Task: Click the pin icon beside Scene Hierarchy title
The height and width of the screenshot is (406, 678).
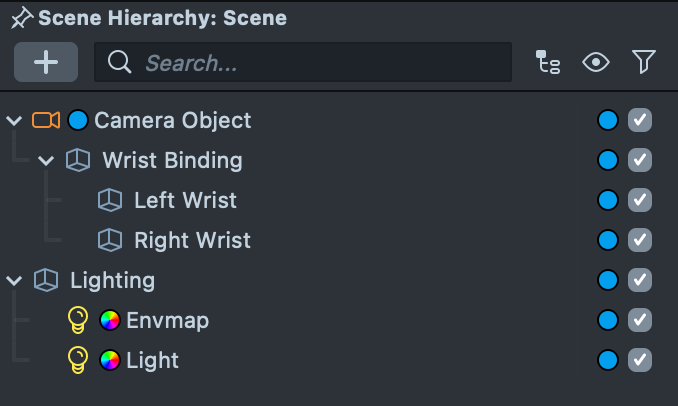Action: click(x=21, y=18)
